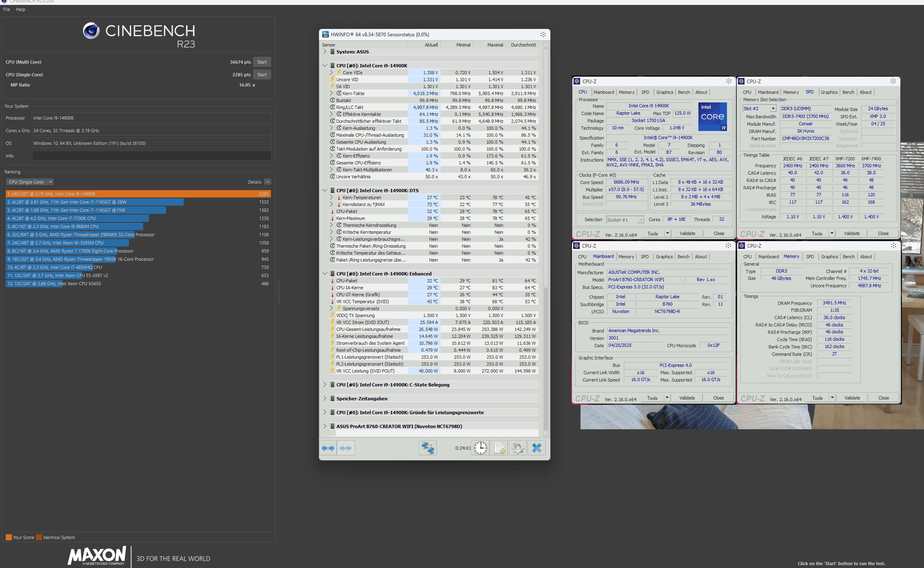The image size is (924, 568).
Task: Click the HWiNFO expand-columns arrows icon
Action: tap(328, 448)
